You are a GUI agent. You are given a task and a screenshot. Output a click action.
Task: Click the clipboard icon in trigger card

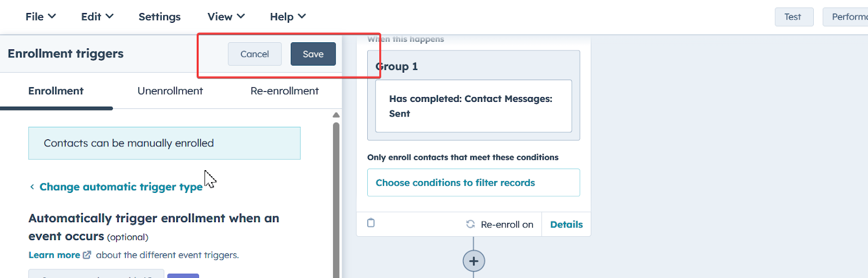point(371,223)
